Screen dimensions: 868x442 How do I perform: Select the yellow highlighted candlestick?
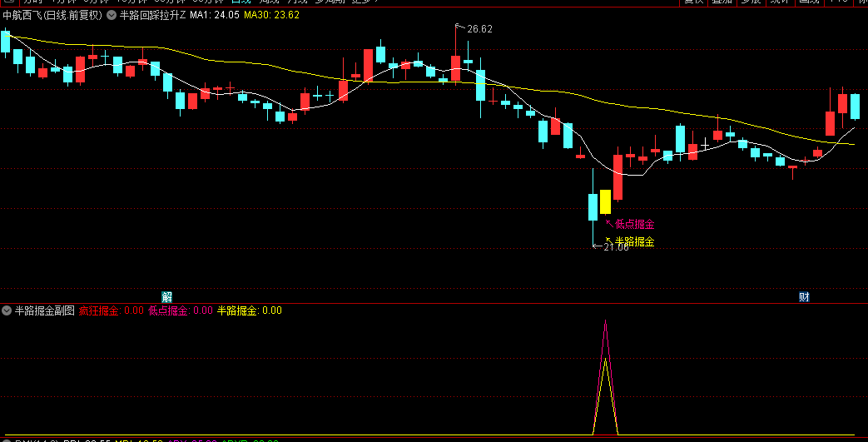point(605,201)
